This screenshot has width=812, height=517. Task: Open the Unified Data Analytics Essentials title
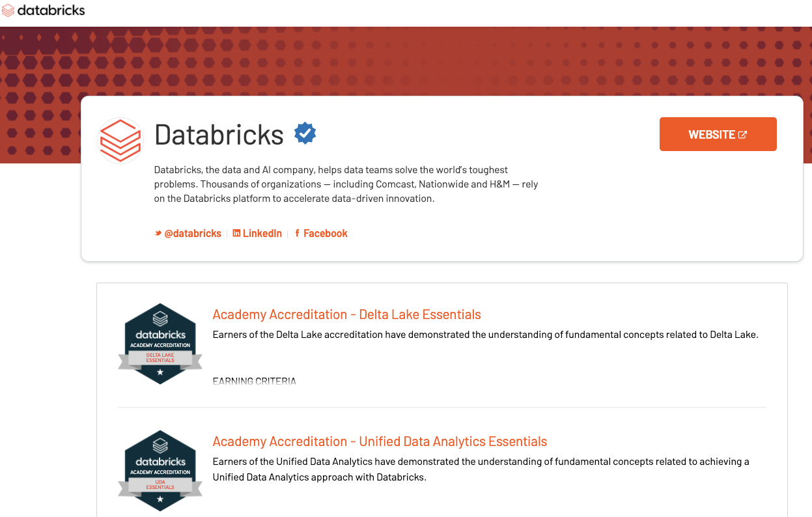(380, 441)
